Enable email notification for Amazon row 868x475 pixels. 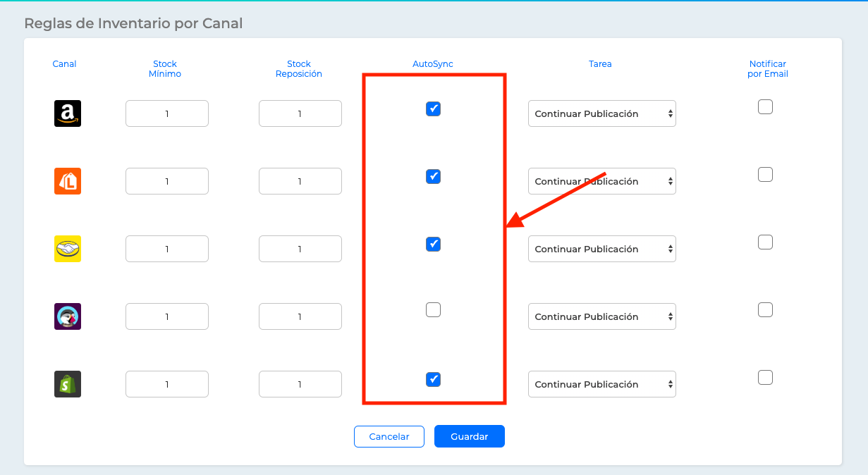click(765, 106)
